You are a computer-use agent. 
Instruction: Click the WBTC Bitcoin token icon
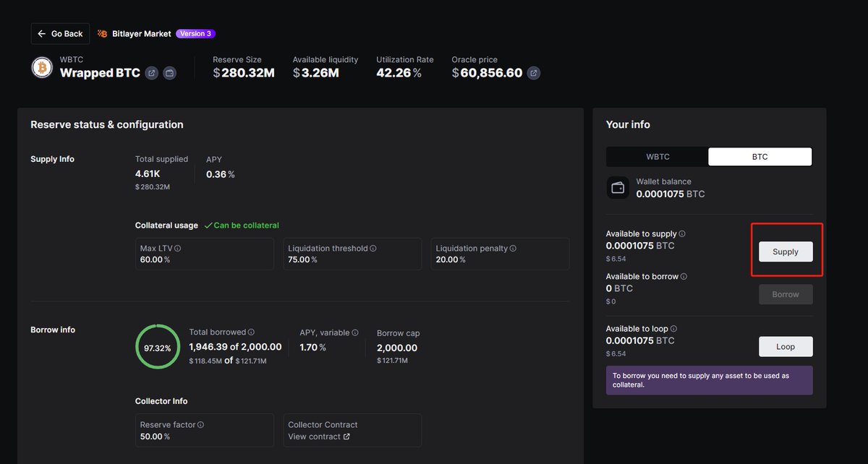[x=43, y=67]
